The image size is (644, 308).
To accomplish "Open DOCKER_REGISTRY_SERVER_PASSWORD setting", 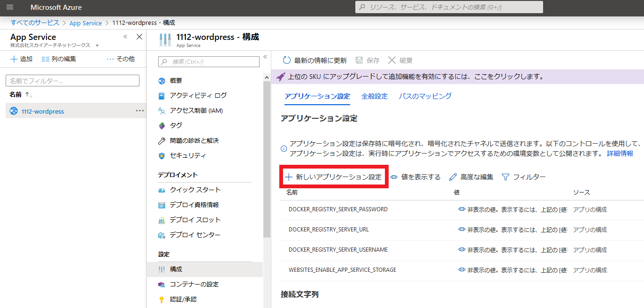I will (x=338, y=209).
